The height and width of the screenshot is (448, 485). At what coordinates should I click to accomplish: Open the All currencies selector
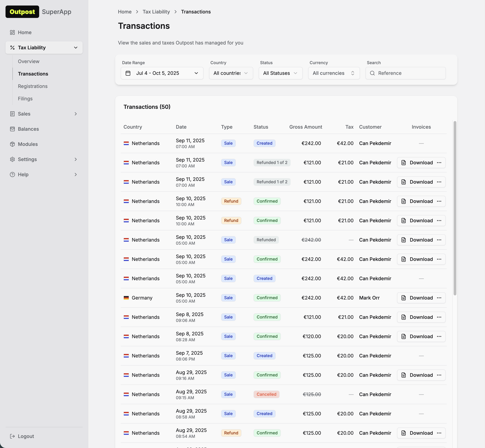pos(334,73)
